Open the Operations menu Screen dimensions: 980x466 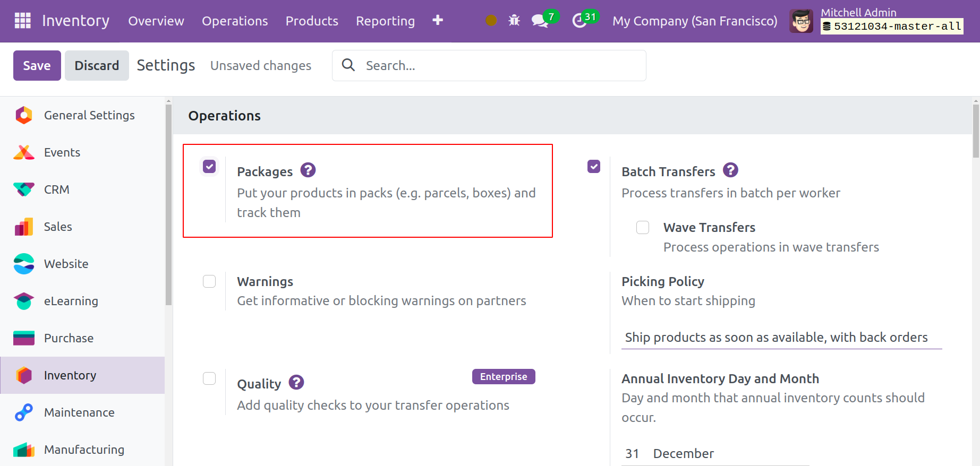click(235, 21)
